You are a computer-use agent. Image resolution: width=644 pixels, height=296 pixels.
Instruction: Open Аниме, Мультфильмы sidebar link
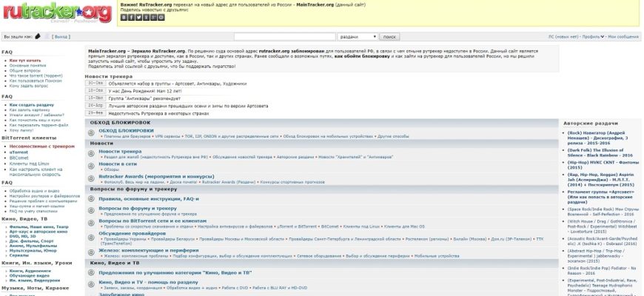tap(33, 246)
